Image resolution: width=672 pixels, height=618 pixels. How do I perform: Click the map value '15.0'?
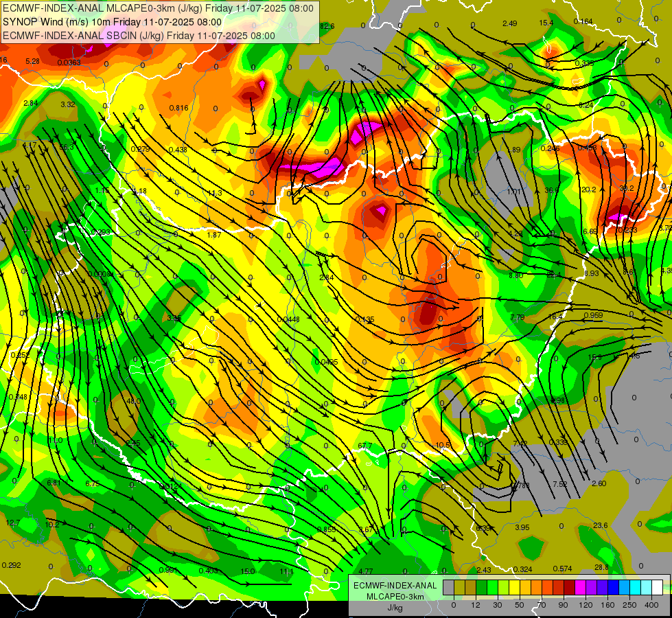248,571
